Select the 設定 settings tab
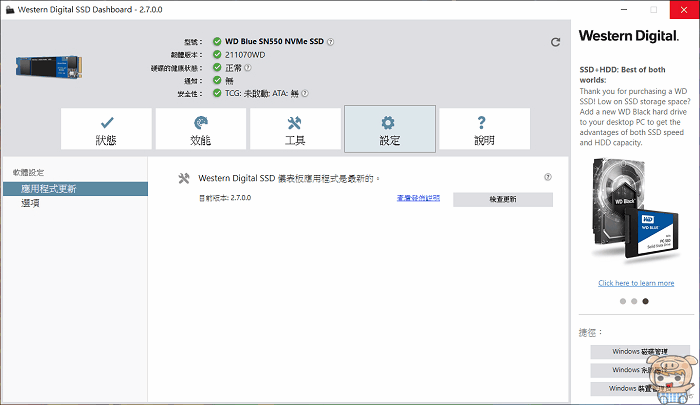 [x=390, y=129]
